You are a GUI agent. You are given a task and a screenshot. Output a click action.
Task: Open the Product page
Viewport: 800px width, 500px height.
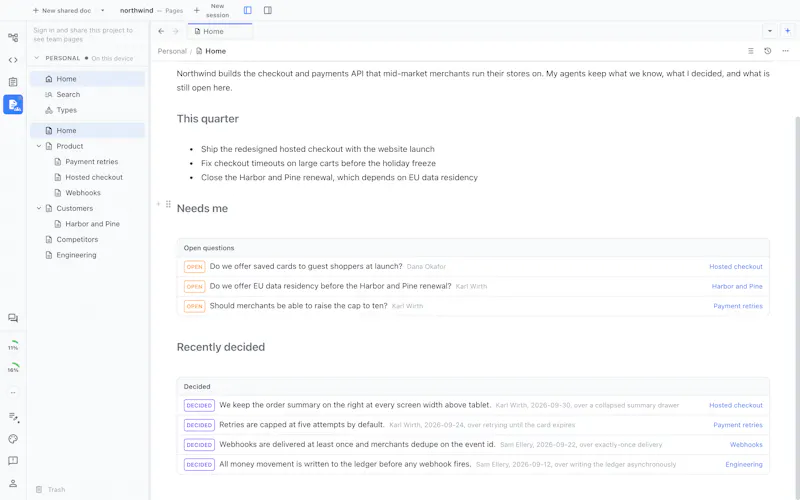[70, 146]
